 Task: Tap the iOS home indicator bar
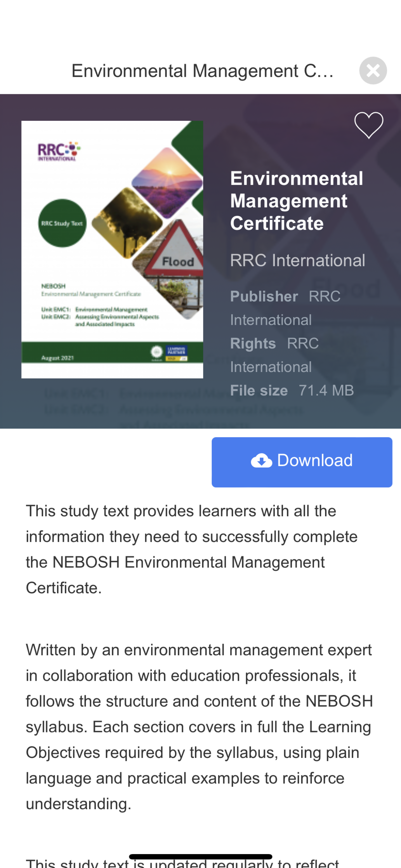[x=200, y=857]
